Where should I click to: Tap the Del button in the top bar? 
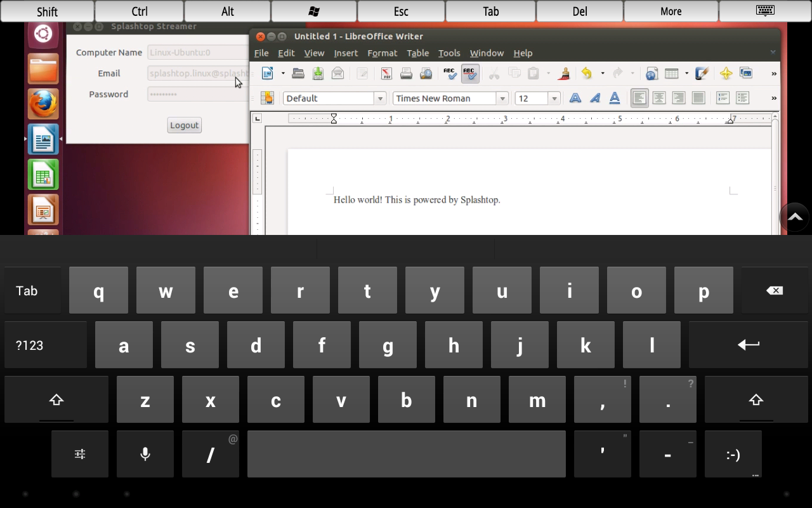coord(580,11)
